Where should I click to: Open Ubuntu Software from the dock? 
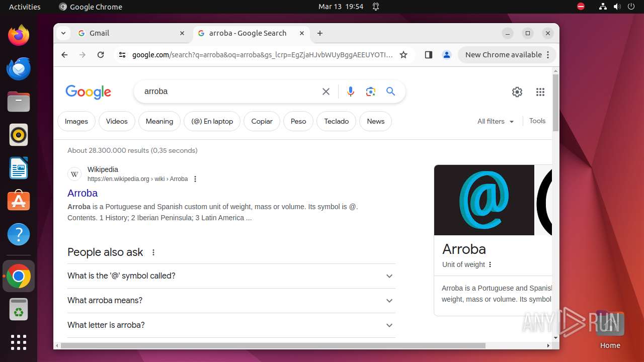coord(19,201)
